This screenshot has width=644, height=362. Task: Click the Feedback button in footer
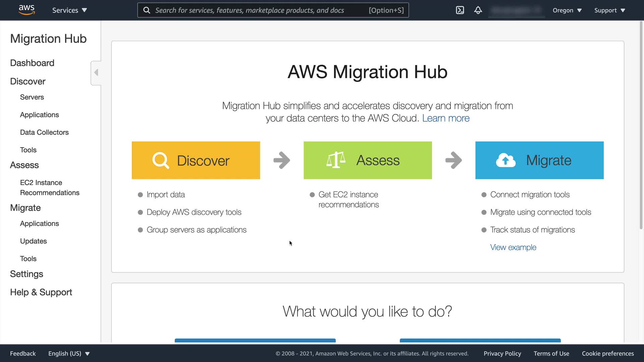tap(23, 353)
